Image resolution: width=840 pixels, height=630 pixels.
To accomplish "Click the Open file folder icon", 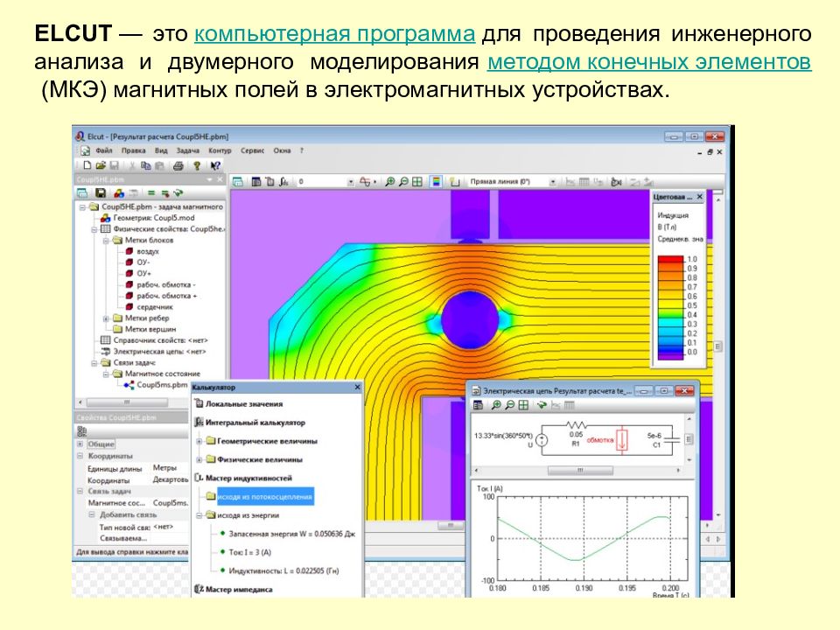I will click(x=100, y=165).
